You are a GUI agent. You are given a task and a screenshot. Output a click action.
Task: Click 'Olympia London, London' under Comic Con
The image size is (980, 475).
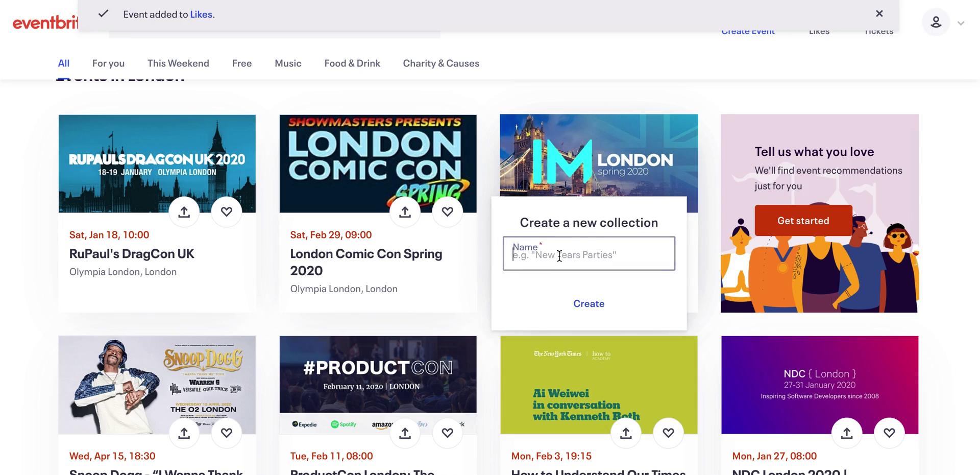click(344, 289)
